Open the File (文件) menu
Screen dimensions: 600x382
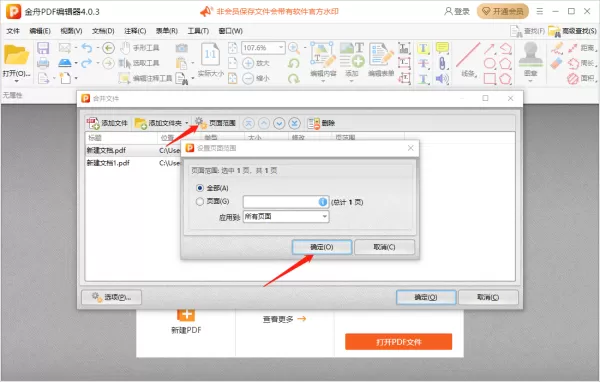point(13,31)
